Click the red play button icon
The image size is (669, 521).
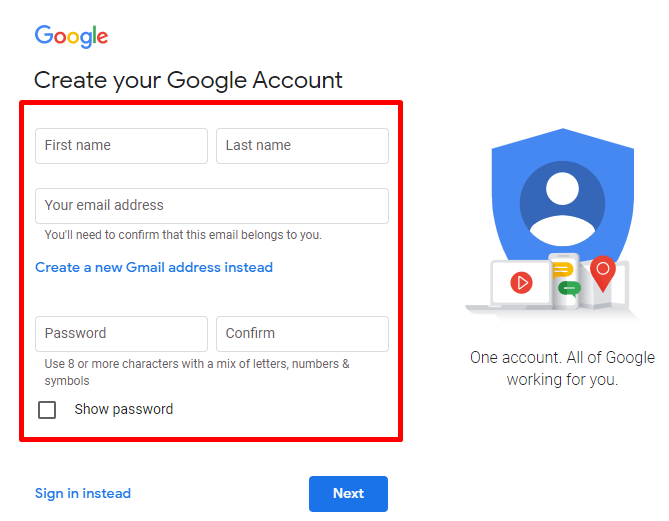pyautogui.click(x=521, y=282)
